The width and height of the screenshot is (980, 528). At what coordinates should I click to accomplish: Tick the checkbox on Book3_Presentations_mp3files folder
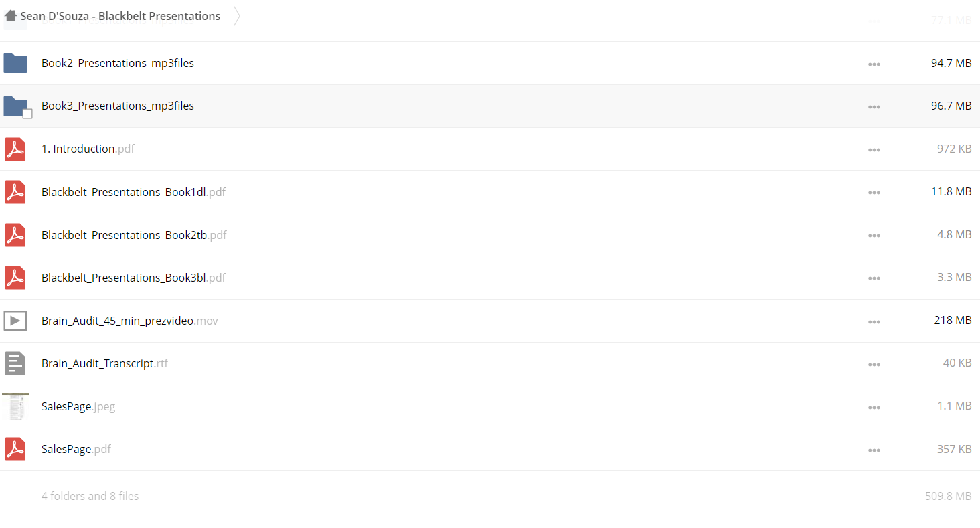[27, 114]
